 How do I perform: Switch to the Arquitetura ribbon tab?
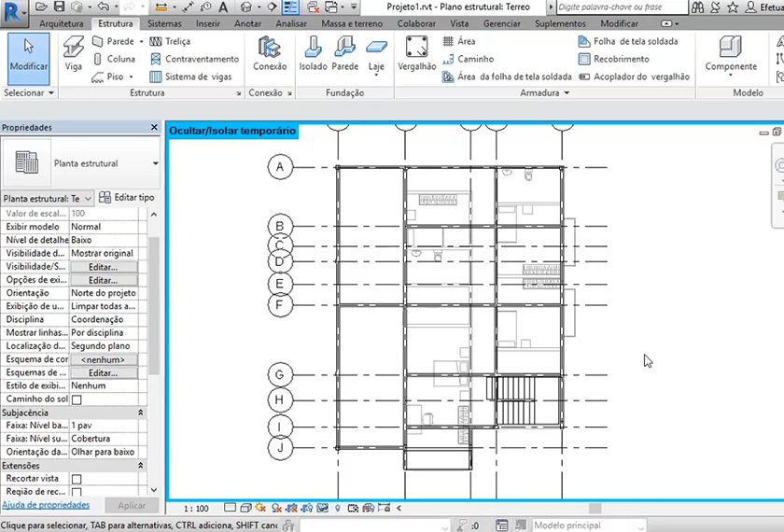pos(62,23)
